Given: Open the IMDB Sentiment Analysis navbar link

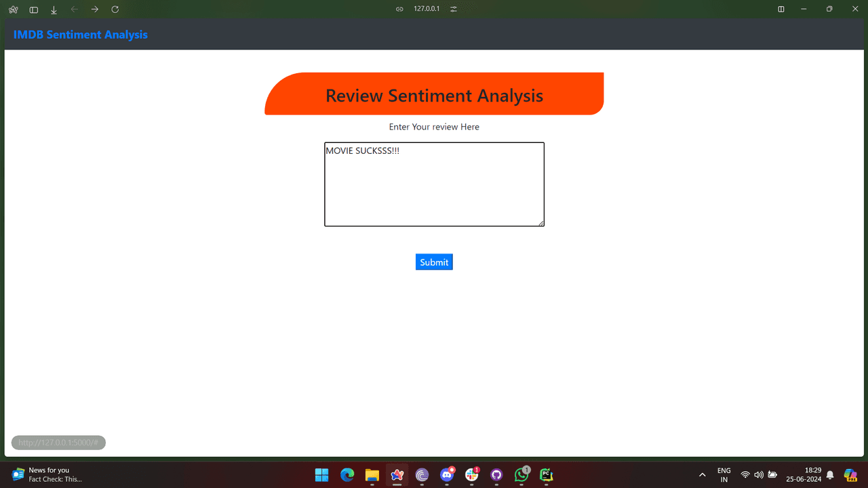Looking at the screenshot, I should (81, 35).
